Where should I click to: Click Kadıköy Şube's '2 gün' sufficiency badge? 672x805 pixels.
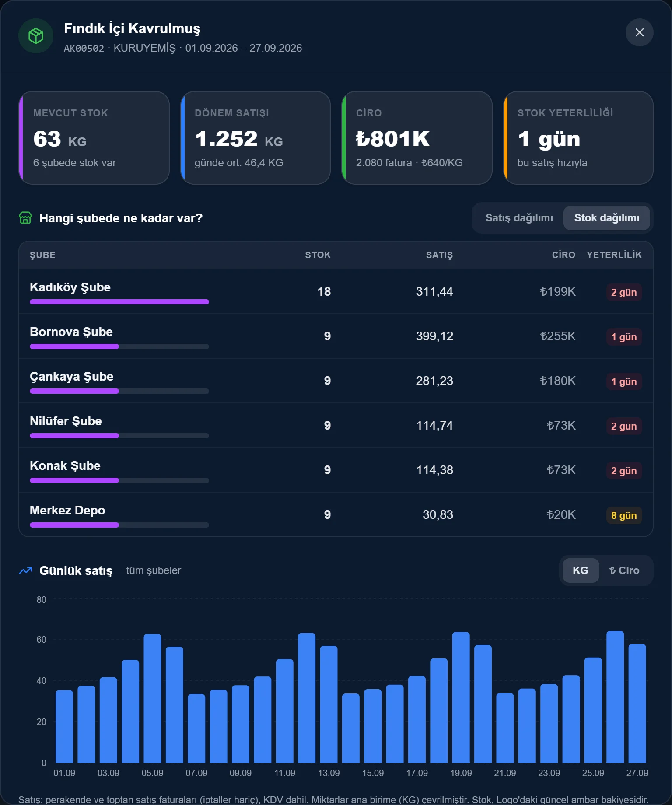coord(624,292)
